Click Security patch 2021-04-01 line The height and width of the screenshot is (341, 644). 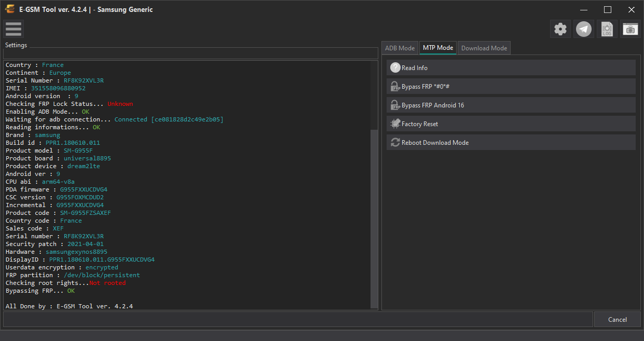point(54,244)
